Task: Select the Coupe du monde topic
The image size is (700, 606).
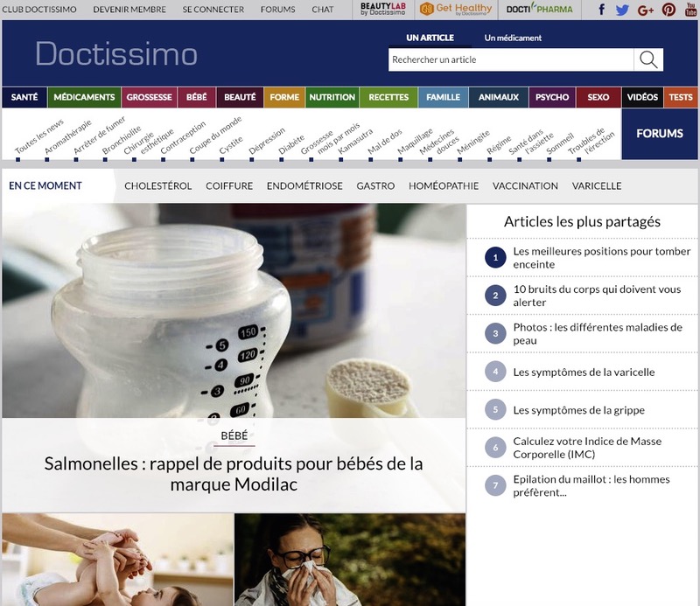Action: pyautogui.click(x=215, y=135)
